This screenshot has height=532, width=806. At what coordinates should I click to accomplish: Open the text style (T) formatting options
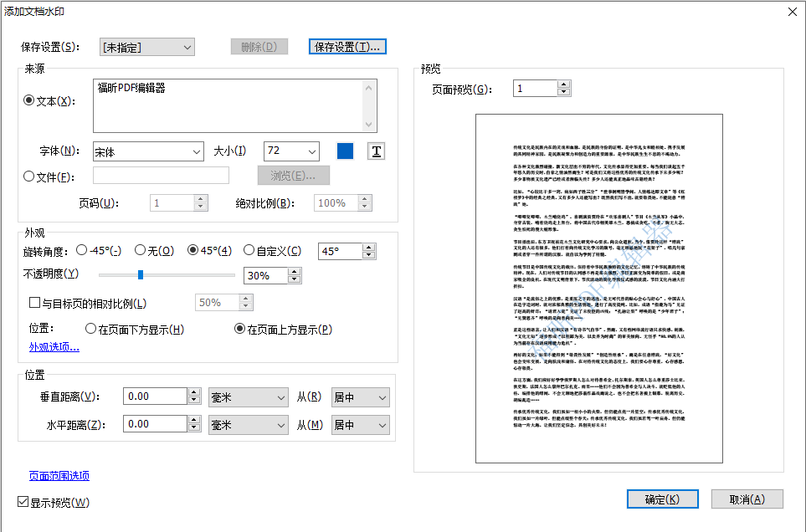375,151
